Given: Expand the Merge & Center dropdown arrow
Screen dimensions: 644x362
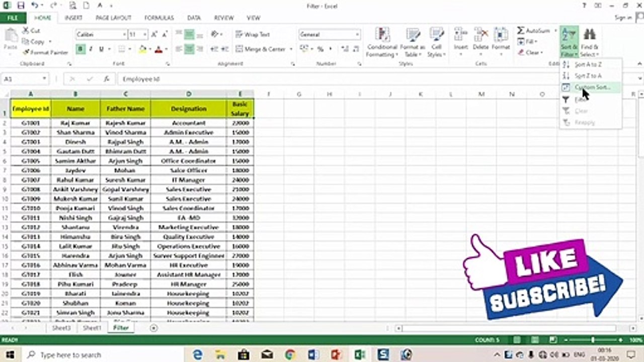Looking at the screenshot, I should [x=291, y=49].
